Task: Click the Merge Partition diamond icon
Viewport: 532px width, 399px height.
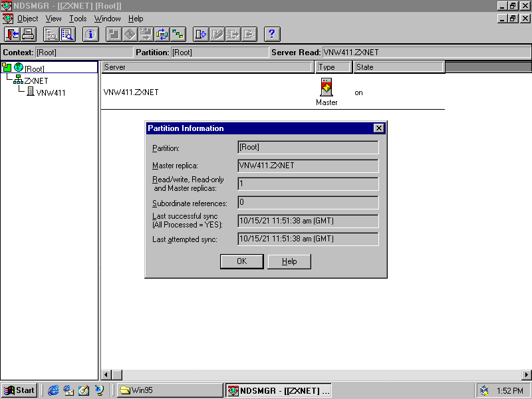Action: (x=130, y=35)
